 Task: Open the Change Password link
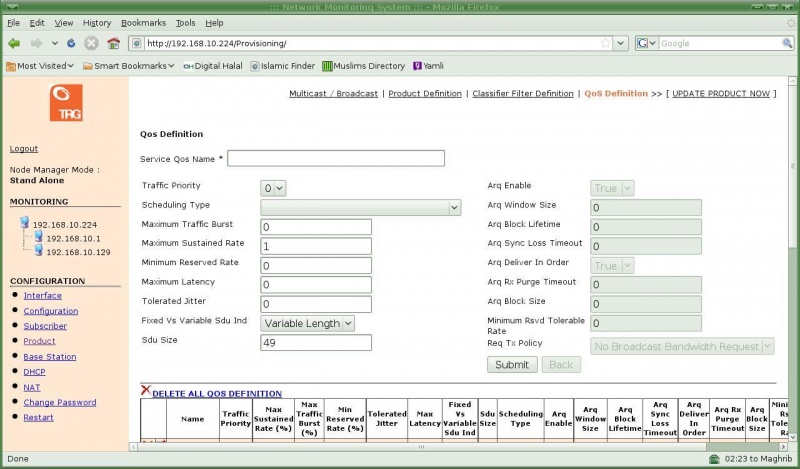click(60, 402)
